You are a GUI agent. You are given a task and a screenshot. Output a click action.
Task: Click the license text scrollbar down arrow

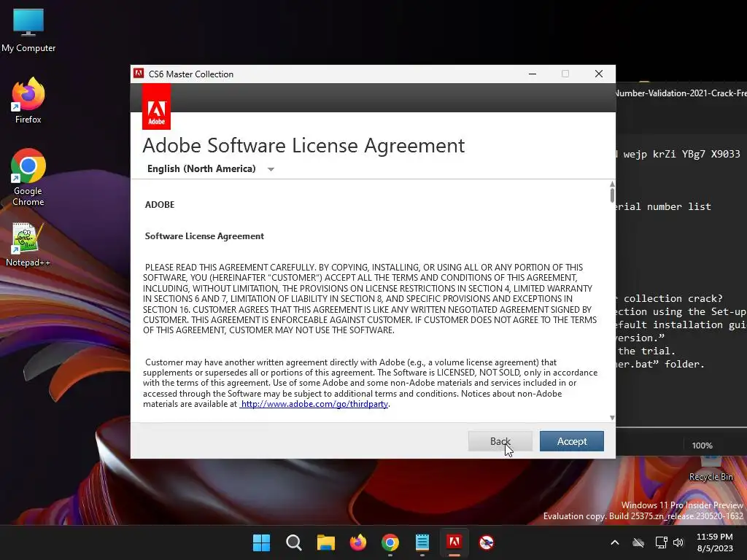point(612,418)
